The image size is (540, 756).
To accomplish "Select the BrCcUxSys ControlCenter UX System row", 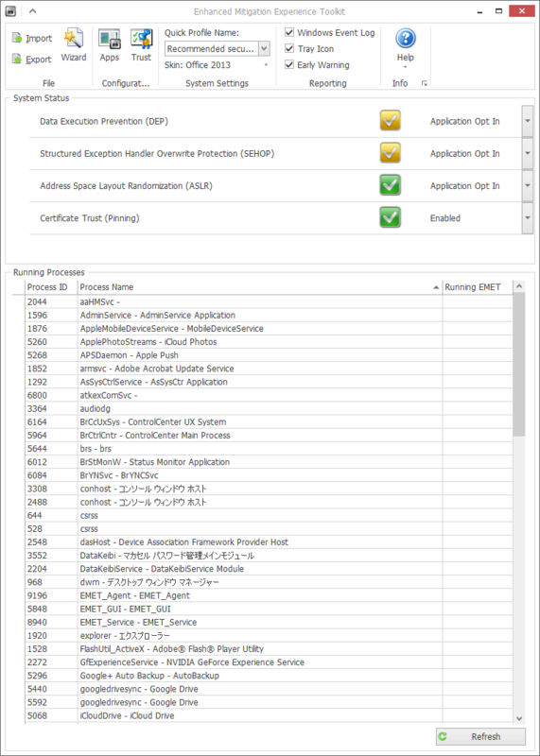I will [x=270, y=421].
